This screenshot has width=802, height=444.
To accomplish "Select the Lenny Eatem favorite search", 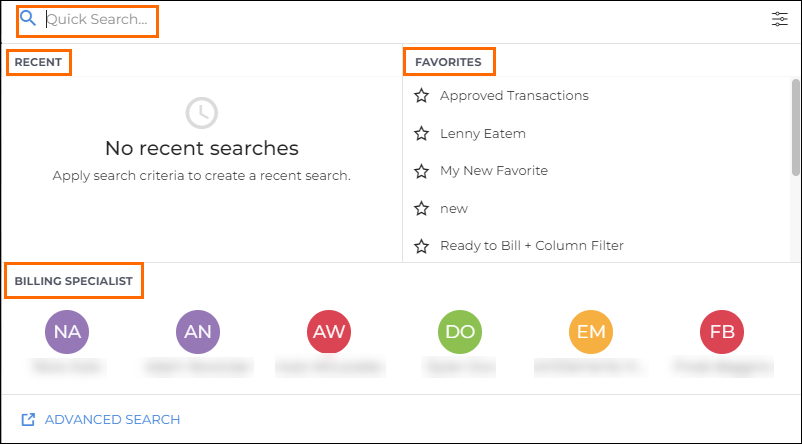I will [x=483, y=133].
